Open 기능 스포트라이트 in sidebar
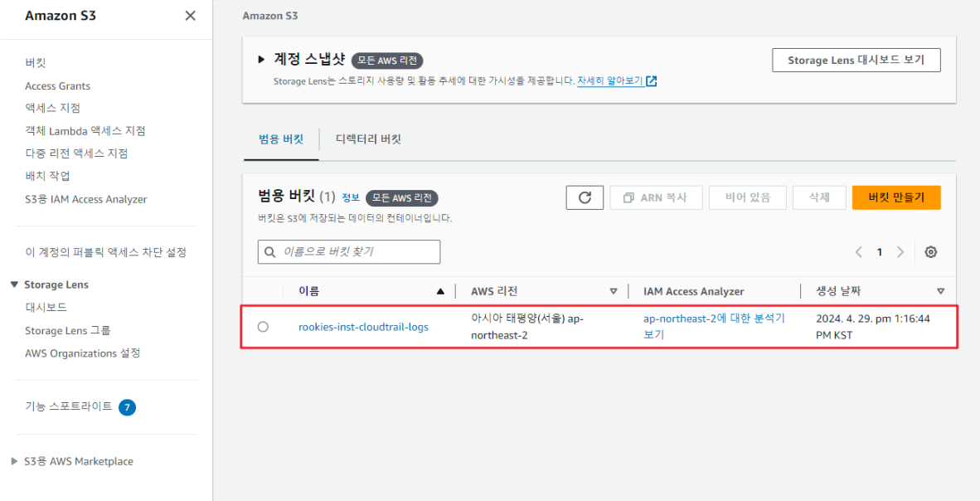Image resolution: width=980 pixels, height=501 pixels. coord(69,406)
